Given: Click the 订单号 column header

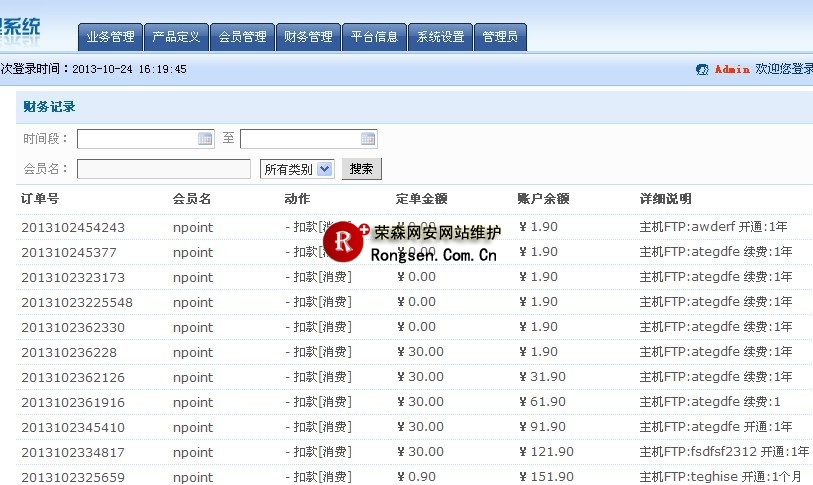Looking at the screenshot, I should 40,199.
